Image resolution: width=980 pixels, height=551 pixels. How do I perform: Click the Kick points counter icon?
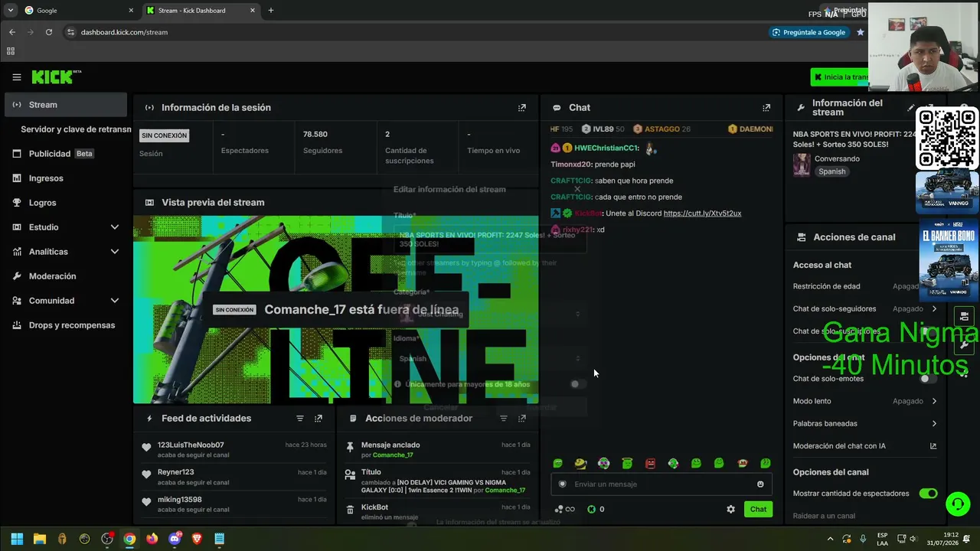[591, 509]
